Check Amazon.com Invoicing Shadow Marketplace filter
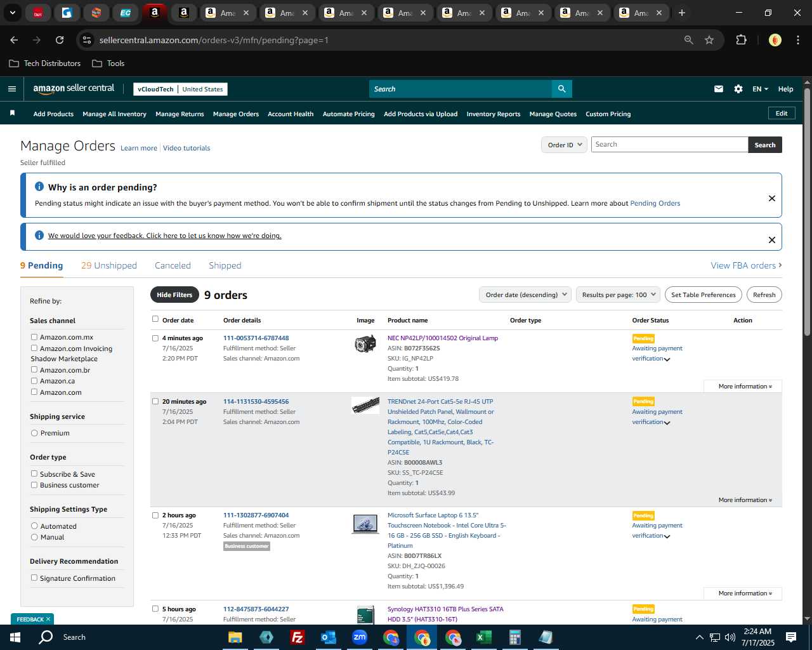The height and width of the screenshot is (650, 812). point(34,348)
